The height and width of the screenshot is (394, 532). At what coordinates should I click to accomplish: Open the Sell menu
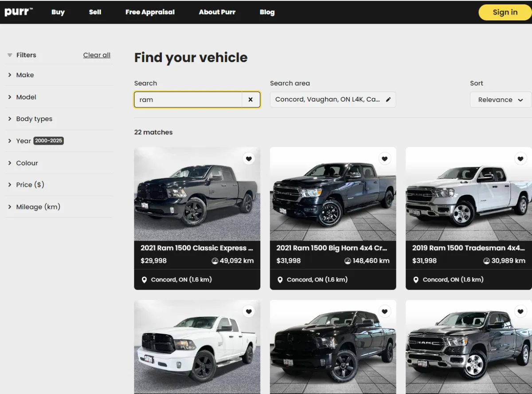[x=95, y=12]
